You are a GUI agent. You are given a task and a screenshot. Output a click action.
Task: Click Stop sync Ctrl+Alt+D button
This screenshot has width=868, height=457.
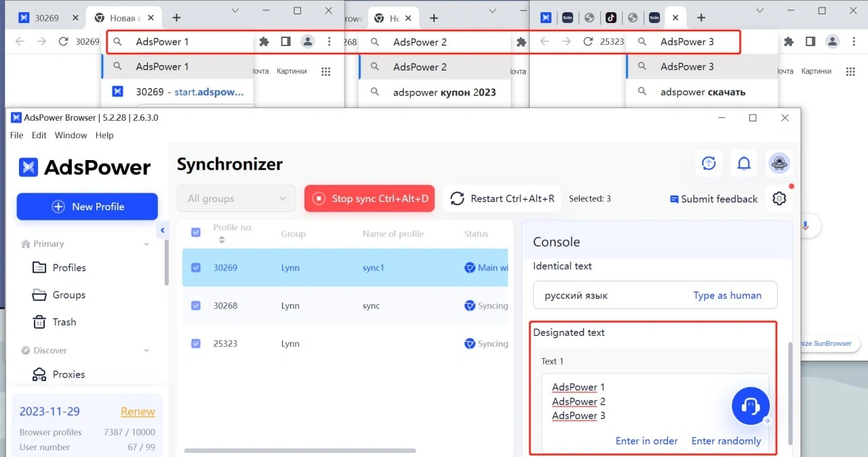pos(370,199)
